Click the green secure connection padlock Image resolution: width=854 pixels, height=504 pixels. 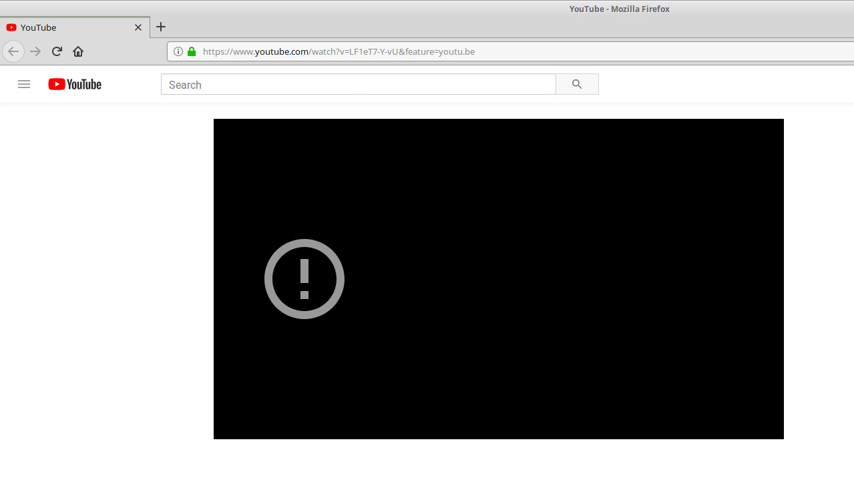(x=192, y=51)
